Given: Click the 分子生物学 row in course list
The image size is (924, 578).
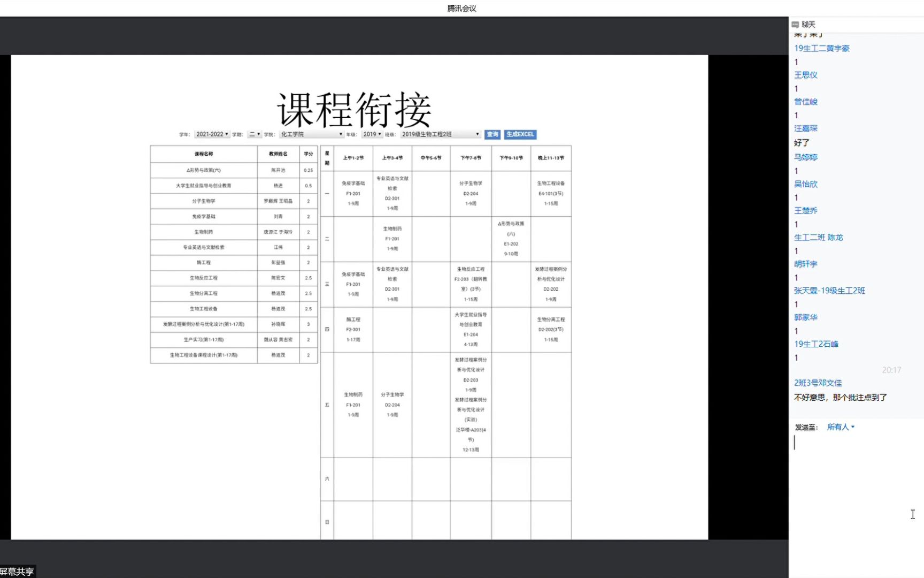Looking at the screenshot, I should 234,201.
